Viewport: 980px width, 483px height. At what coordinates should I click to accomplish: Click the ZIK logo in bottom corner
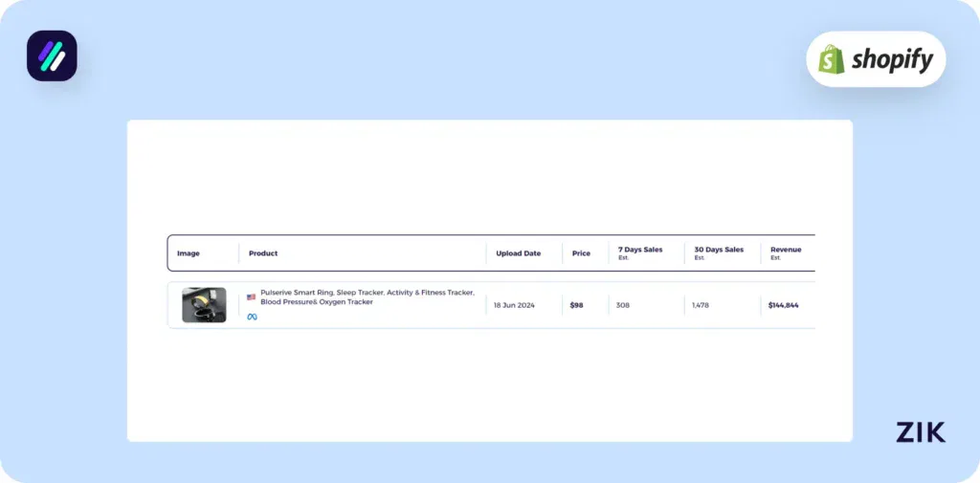click(920, 432)
